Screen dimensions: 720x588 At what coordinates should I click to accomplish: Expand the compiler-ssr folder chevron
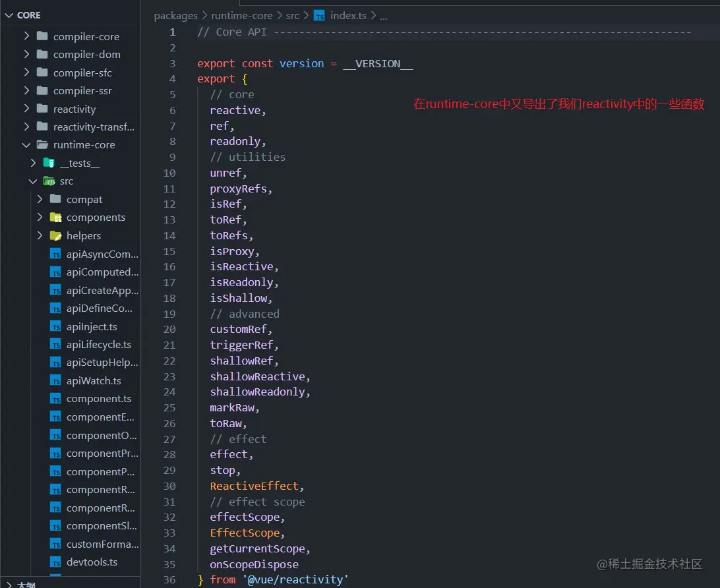[x=26, y=90]
